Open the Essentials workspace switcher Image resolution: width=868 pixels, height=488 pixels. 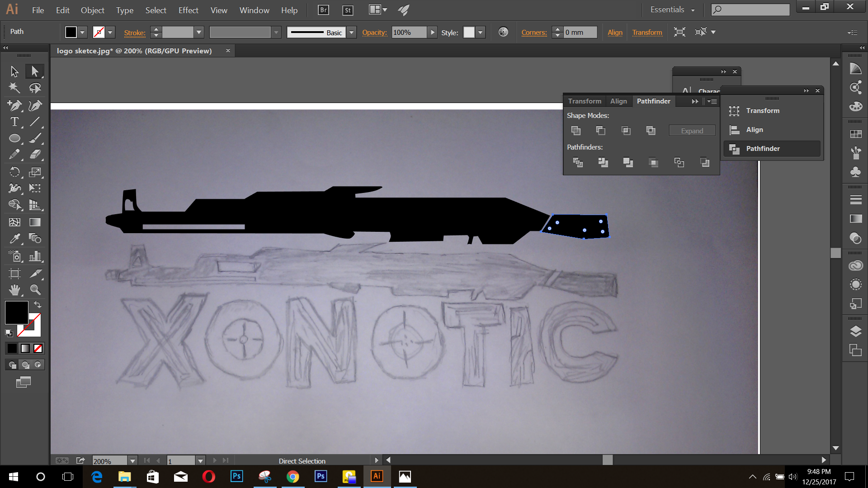[x=672, y=9]
